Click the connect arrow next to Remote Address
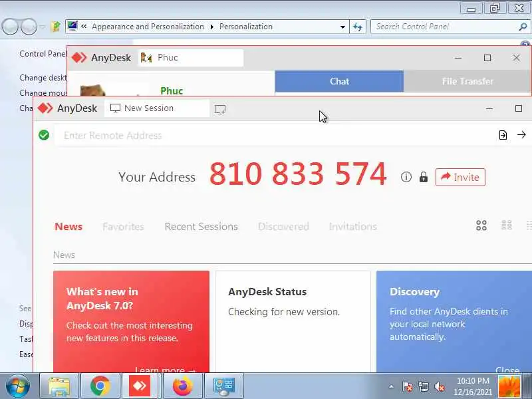 click(x=521, y=135)
